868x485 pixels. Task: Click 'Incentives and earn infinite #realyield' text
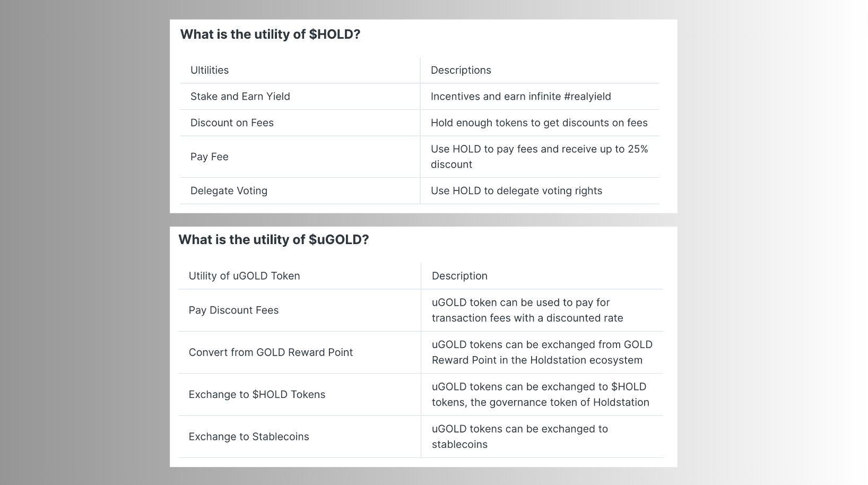521,97
